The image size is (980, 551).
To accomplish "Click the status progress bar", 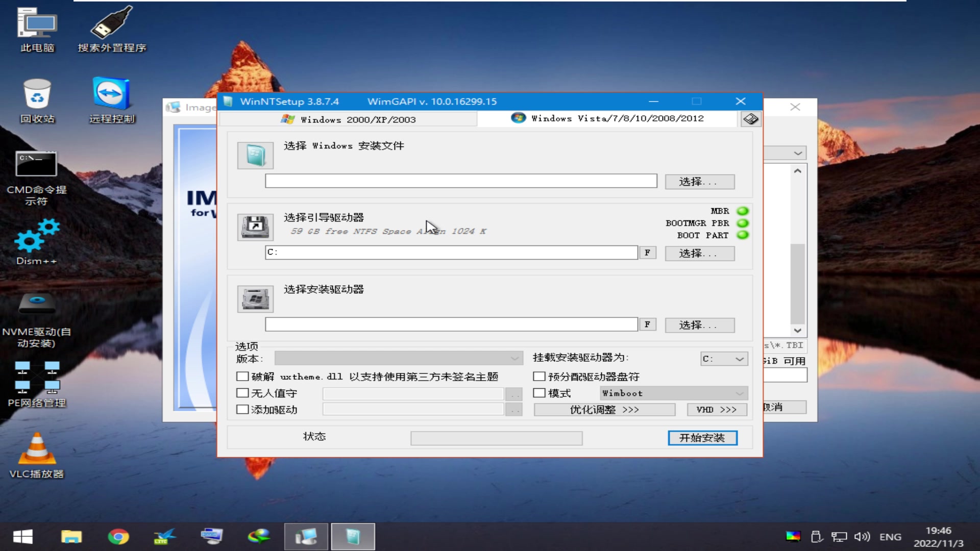I will pyautogui.click(x=496, y=438).
